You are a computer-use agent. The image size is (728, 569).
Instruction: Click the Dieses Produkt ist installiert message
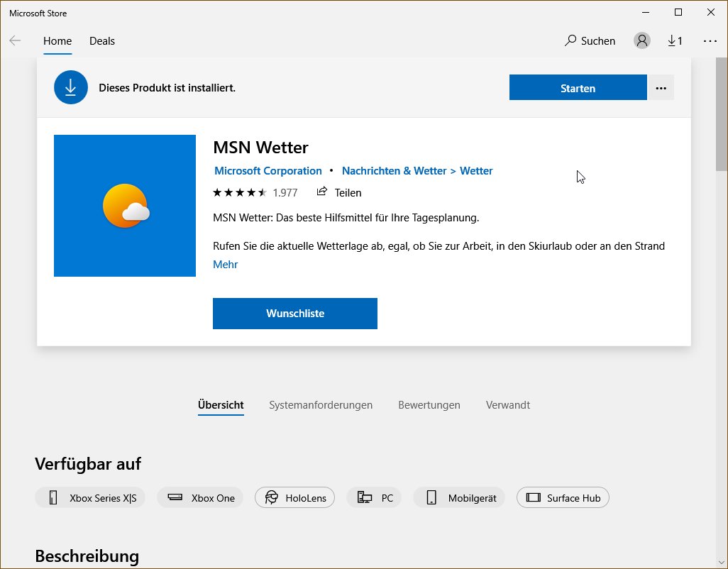167,88
